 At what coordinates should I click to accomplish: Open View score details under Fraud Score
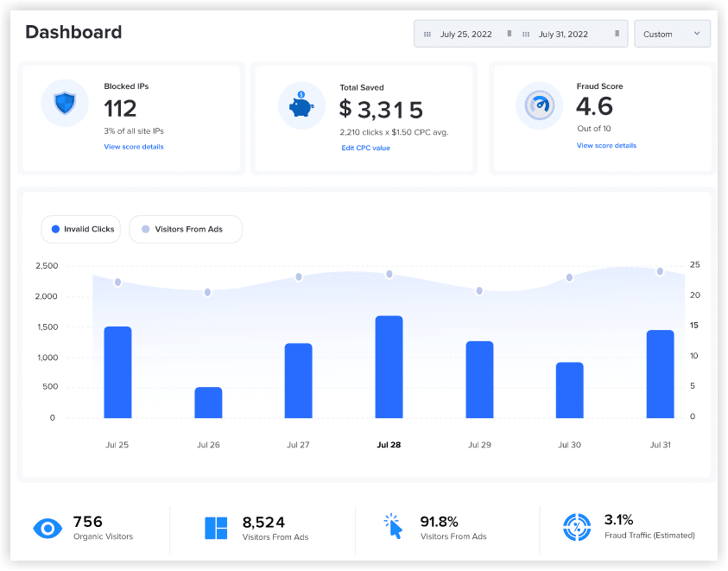coord(606,146)
